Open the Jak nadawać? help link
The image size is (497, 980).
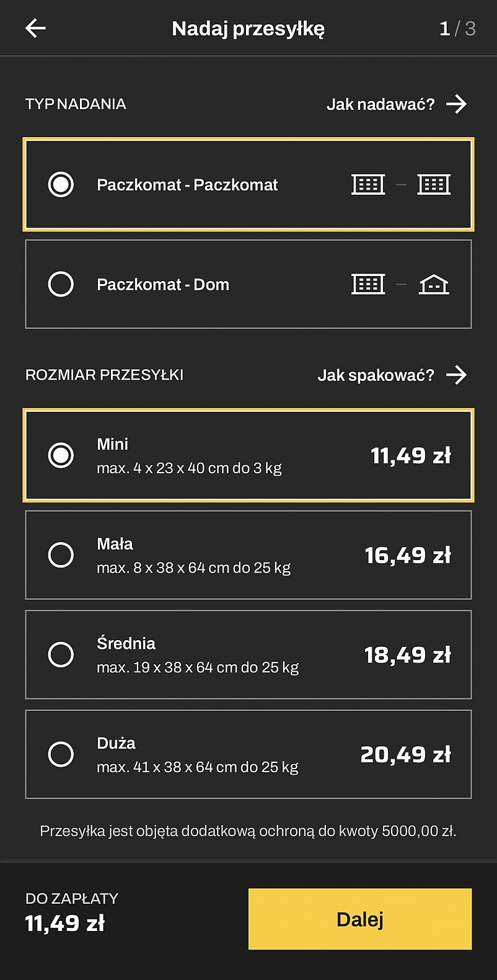point(380,104)
